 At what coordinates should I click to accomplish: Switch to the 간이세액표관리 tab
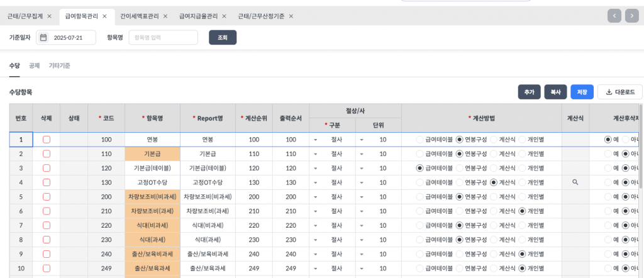pyautogui.click(x=139, y=16)
